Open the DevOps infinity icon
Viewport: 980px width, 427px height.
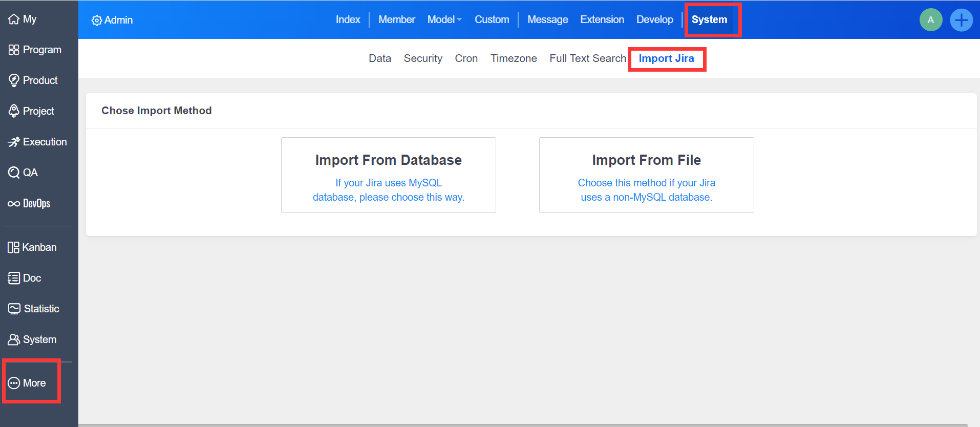(14, 204)
